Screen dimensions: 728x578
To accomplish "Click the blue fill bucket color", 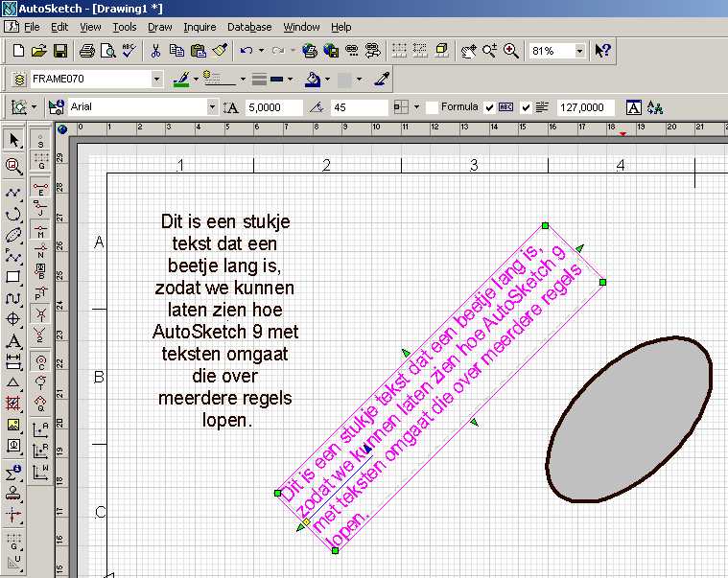I will pos(313,80).
